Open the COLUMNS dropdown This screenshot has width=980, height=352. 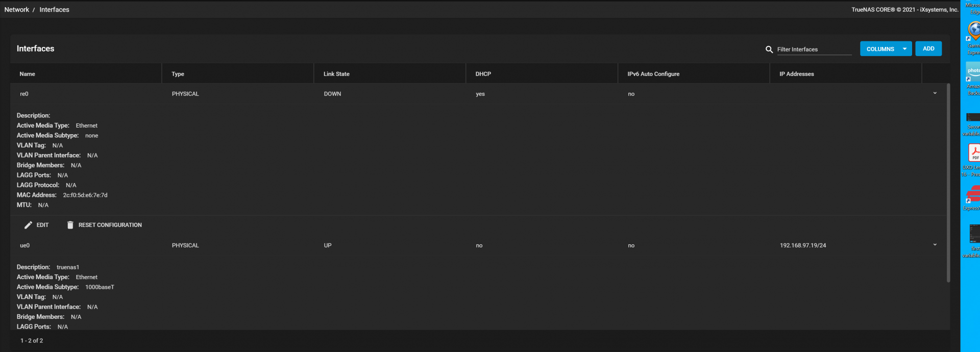tap(886, 49)
